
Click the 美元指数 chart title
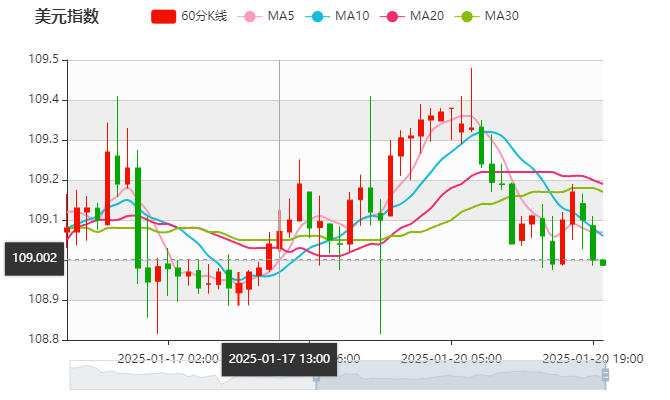tap(66, 17)
